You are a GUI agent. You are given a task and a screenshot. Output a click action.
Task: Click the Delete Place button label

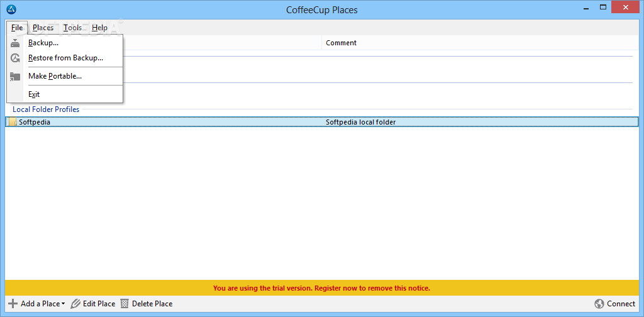pyautogui.click(x=152, y=304)
